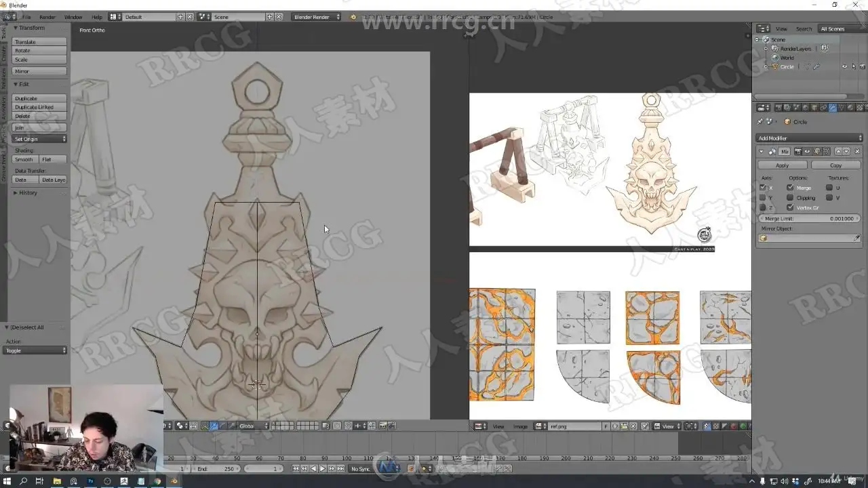
Task: Toggle the Vertex Groups checkbox
Action: (790, 207)
